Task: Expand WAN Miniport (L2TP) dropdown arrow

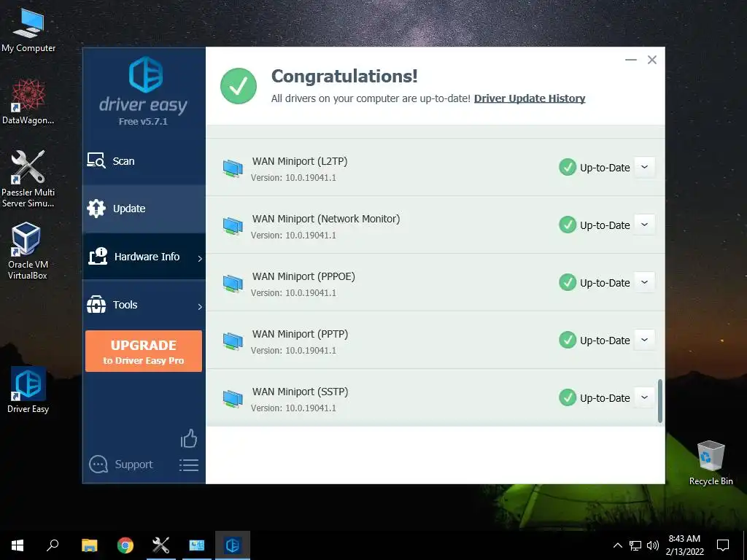Action: [x=645, y=167]
